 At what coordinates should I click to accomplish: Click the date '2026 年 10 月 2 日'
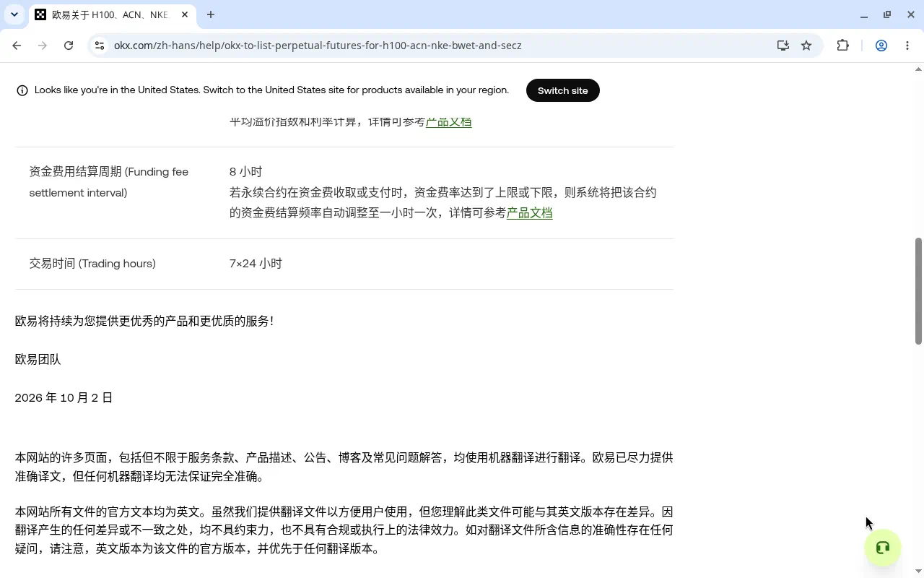pyautogui.click(x=64, y=397)
